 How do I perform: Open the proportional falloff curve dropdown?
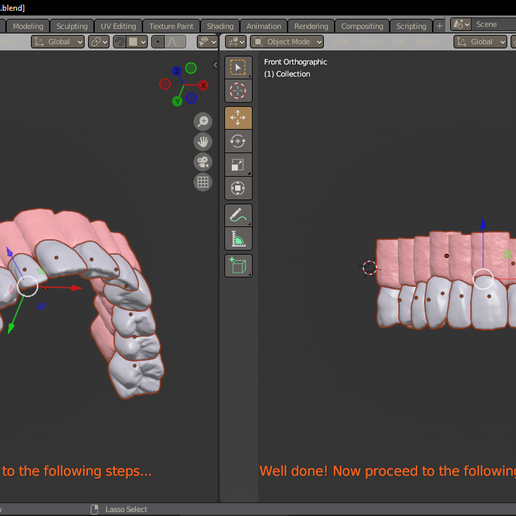(x=175, y=42)
